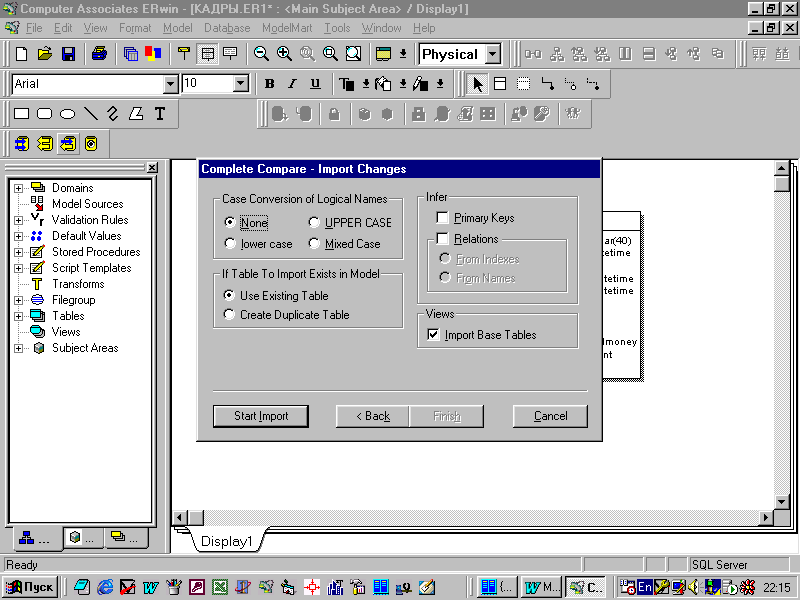The height and width of the screenshot is (600, 800).
Task: Open the Format menu
Action: [135, 28]
